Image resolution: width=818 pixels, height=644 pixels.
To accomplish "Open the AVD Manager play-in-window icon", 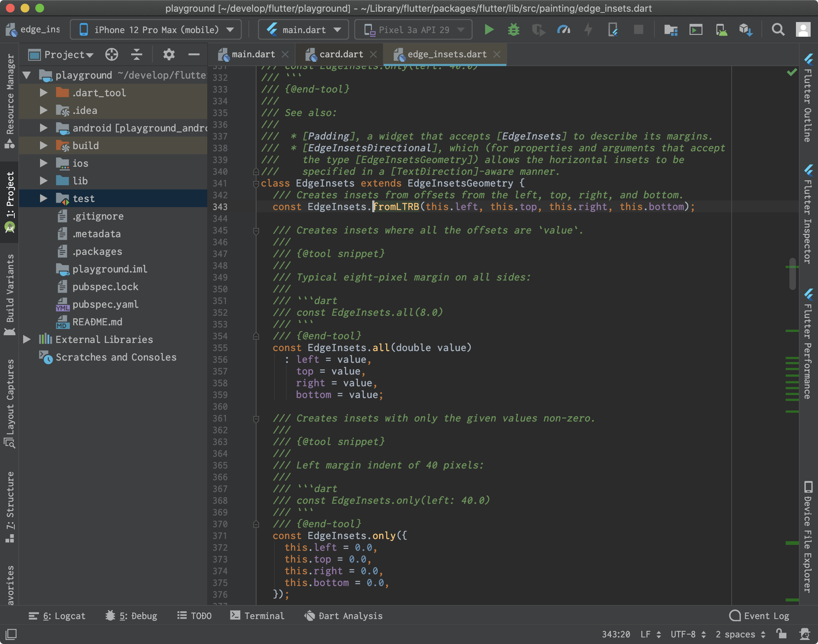I will point(695,29).
